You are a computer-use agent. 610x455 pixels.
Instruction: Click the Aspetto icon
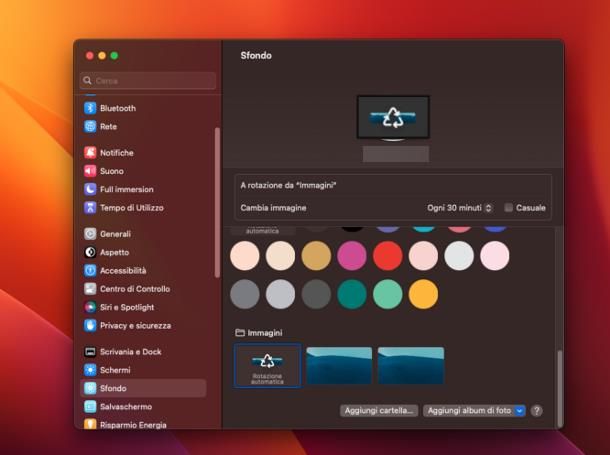tap(90, 252)
